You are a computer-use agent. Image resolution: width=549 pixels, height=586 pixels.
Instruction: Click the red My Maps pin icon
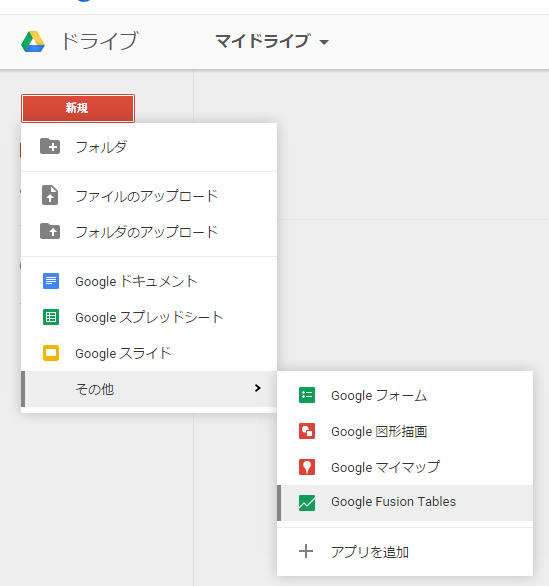[x=307, y=467]
